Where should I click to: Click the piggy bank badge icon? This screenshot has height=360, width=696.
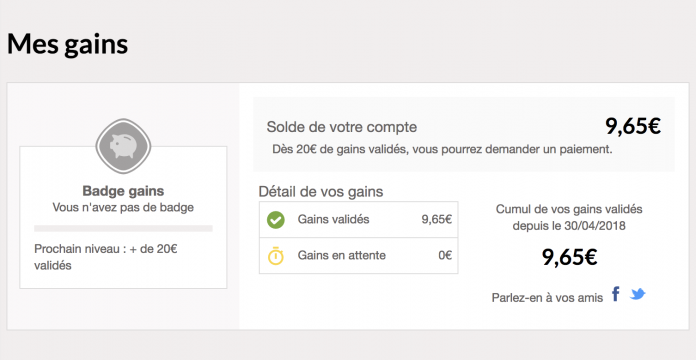(123, 146)
